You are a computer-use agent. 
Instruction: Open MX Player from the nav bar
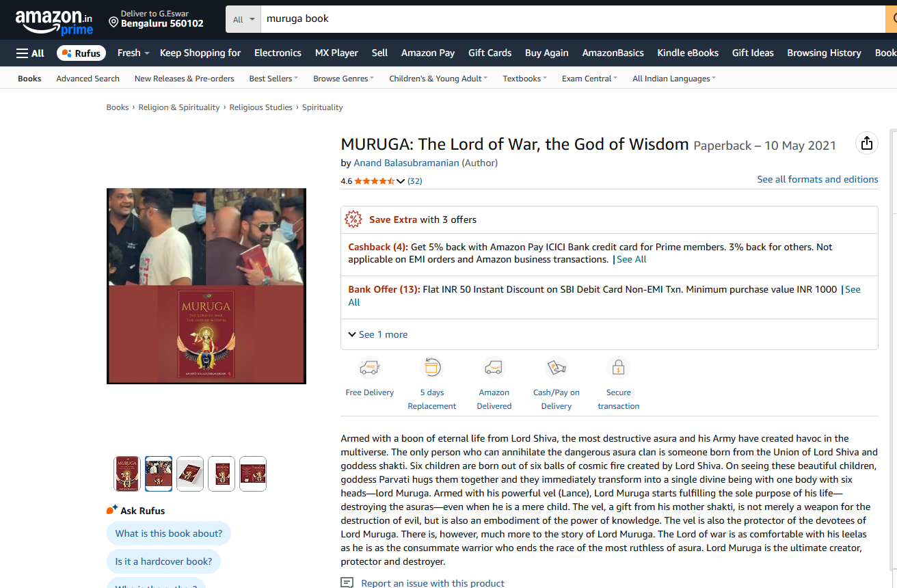(x=336, y=53)
